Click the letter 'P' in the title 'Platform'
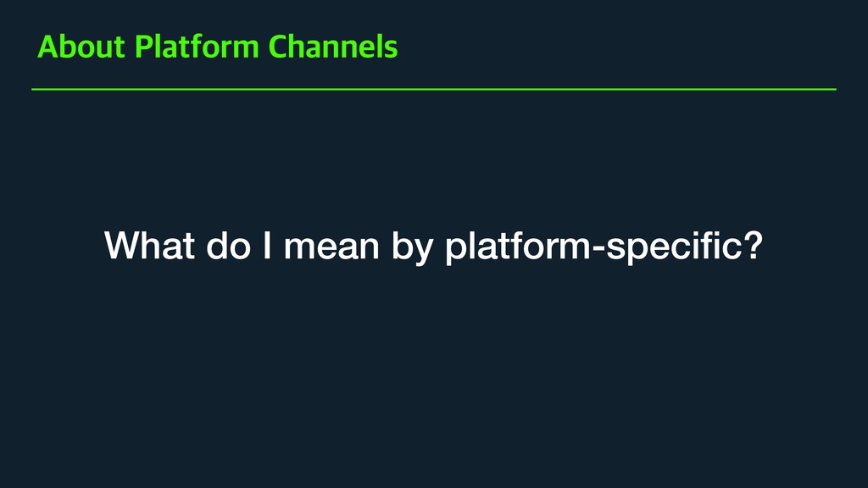 point(143,47)
